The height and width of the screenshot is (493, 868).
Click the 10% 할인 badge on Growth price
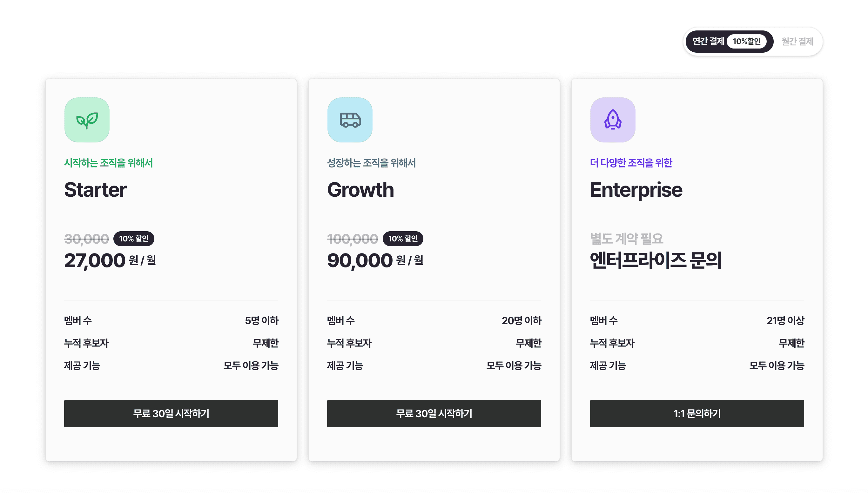403,239
